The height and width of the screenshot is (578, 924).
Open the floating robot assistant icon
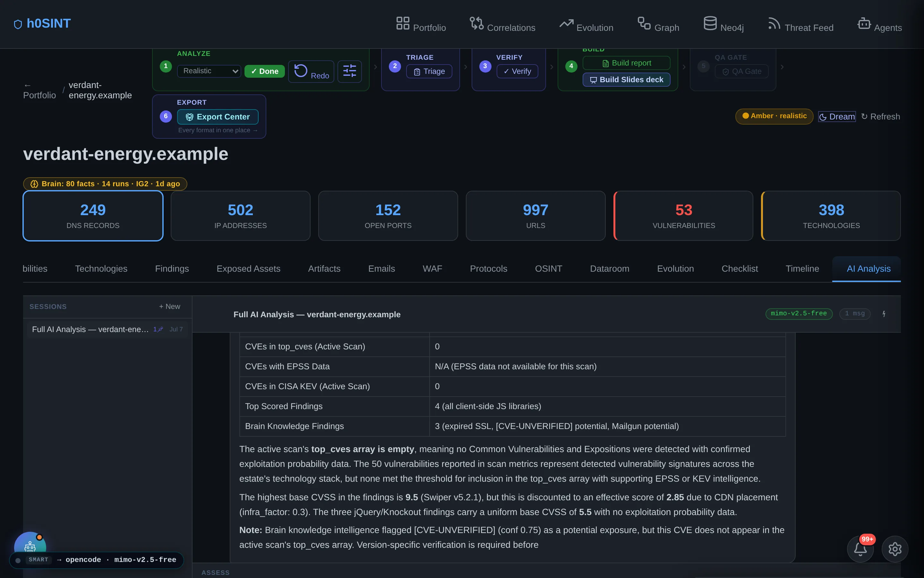[x=30, y=546]
